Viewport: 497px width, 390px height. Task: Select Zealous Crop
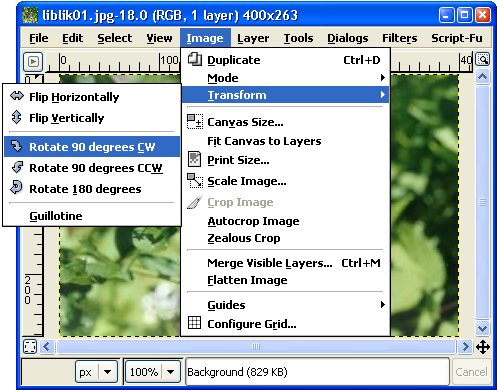point(285,238)
